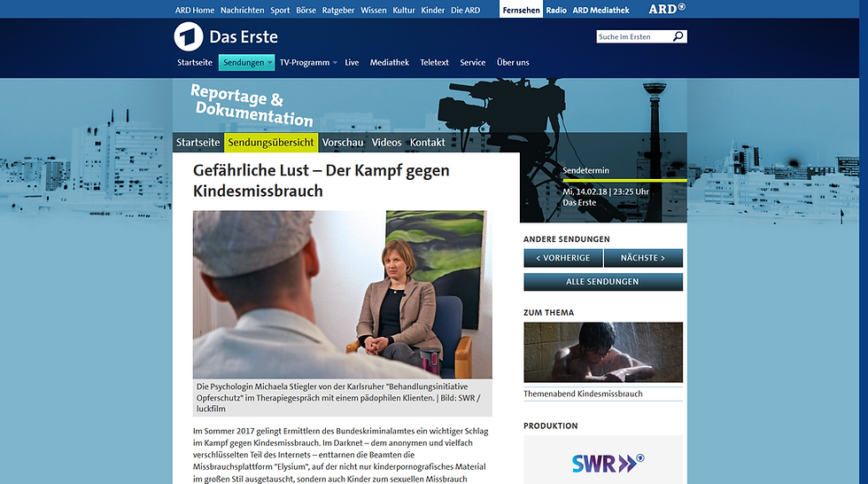Open Börse in top bar
Viewport: 868px width, 484px height.
click(x=306, y=10)
